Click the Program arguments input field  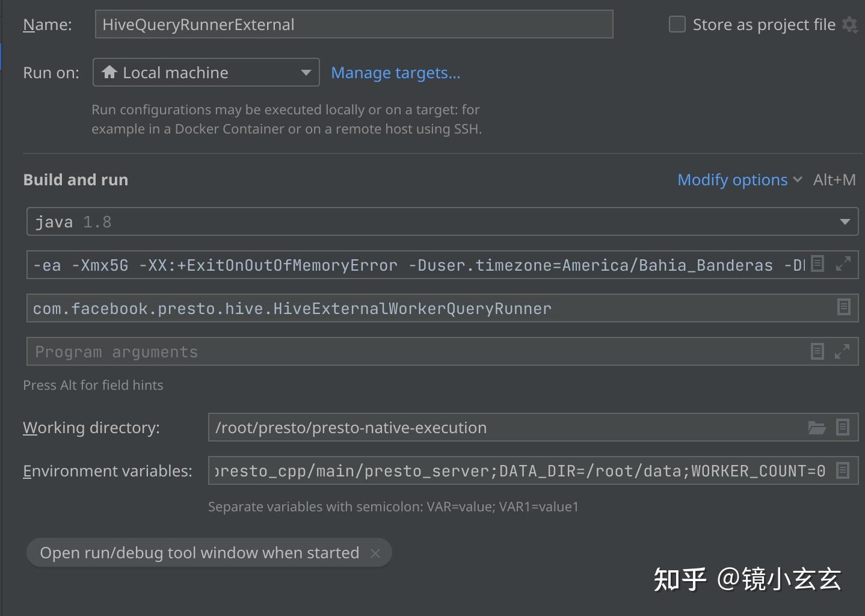pyautogui.click(x=415, y=352)
